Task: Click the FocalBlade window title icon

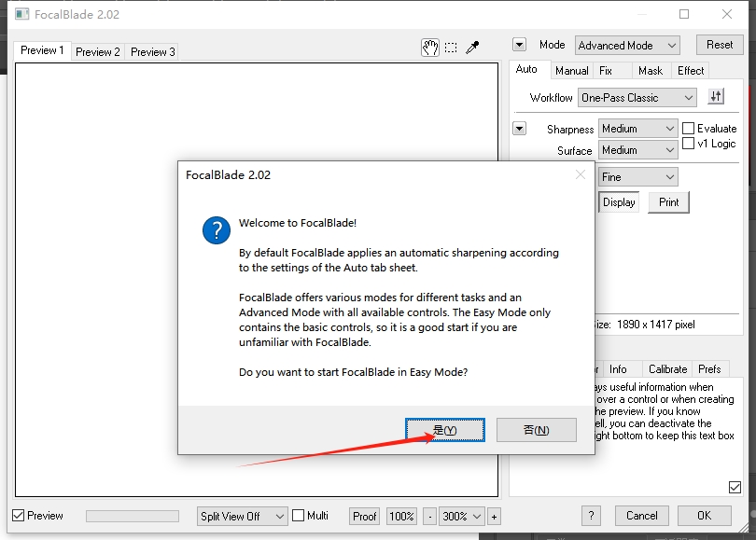Action: pyautogui.click(x=21, y=14)
